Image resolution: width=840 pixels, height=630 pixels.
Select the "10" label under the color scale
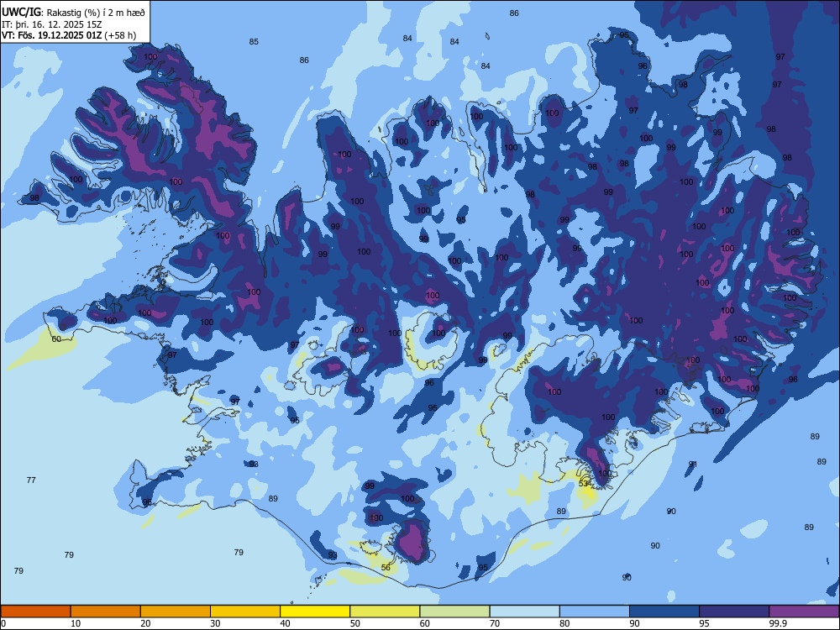click(x=76, y=623)
